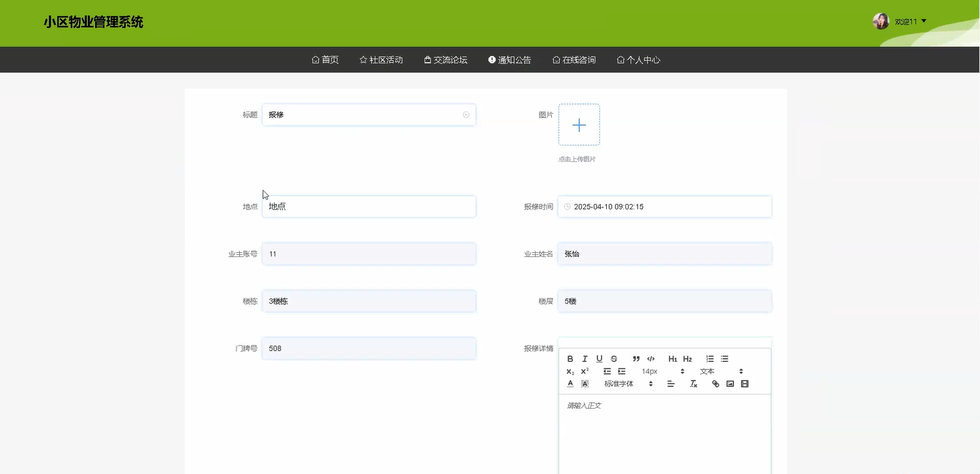
Task: Insert a code block in the editor
Action: pos(651,358)
